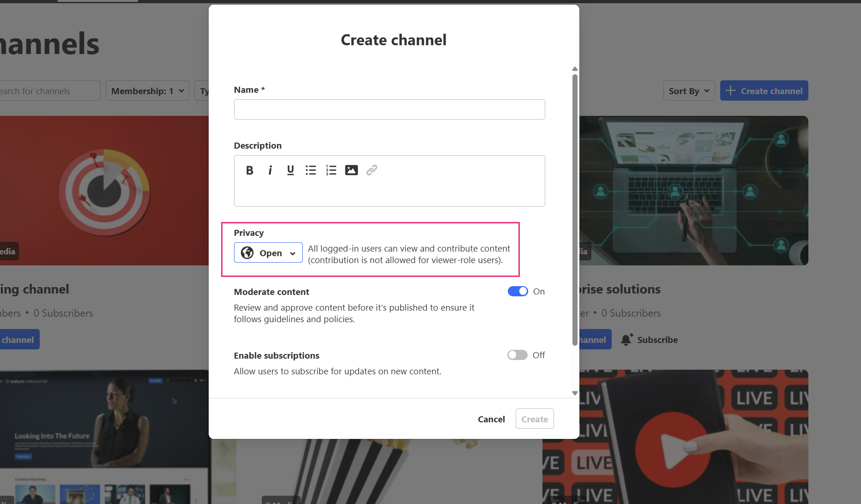Screen dimensions: 861x504
Task: Open the woman presenter video thumbnail
Action: 104,437
